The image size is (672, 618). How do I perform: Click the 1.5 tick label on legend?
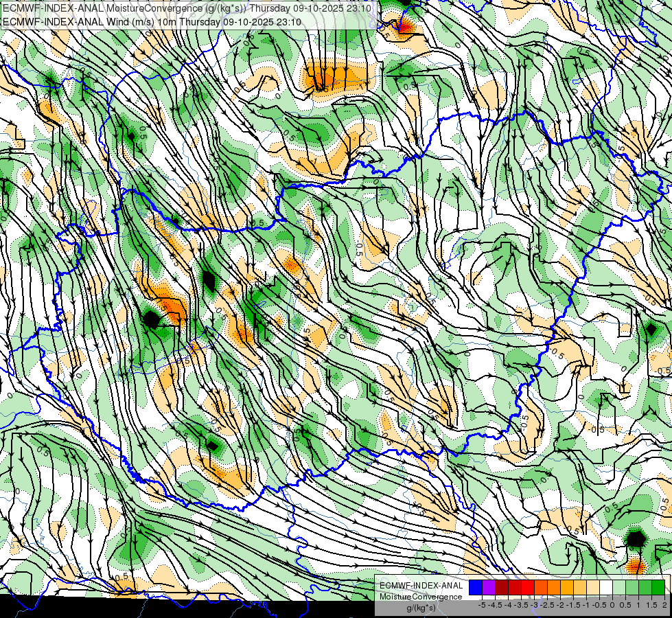pos(652,605)
